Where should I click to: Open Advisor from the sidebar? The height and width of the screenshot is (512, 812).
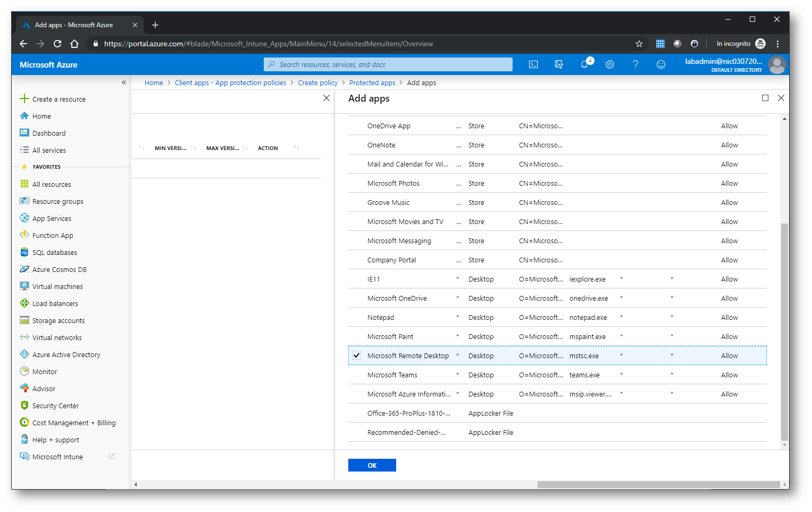(44, 389)
